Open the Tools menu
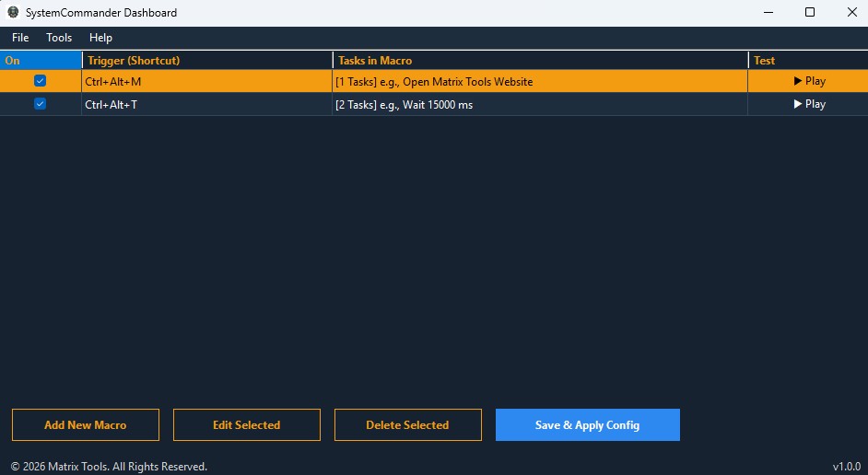 pyautogui.click(x=59, y=38)
